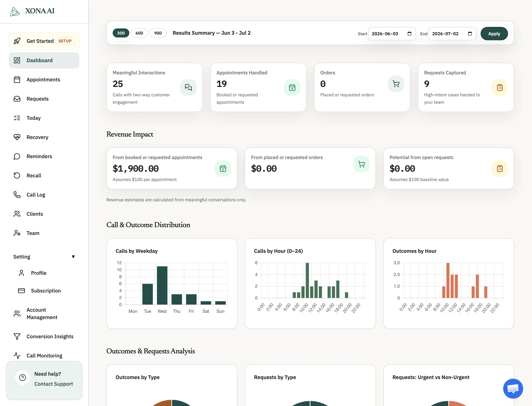The width and height of the screenshot is (532, 406).
Task: Click the Meaningful Interactions value 25
Action: (118, 84)
